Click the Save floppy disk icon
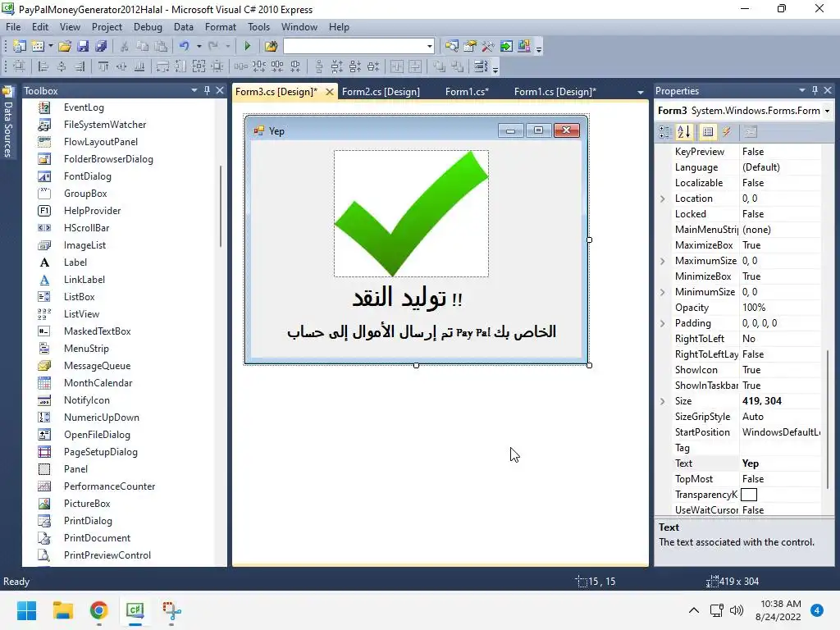This screenshot has height=630, width=840. [83, 46]
